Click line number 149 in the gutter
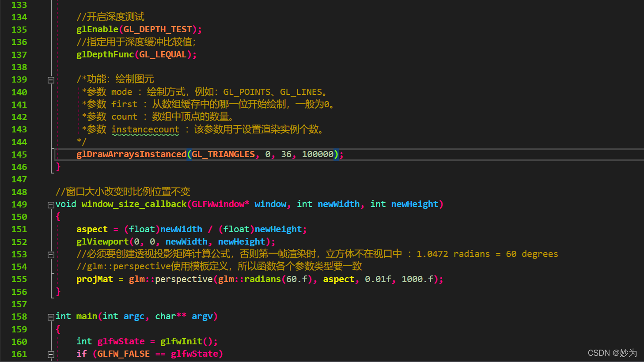Image resolution: width=644 pixels, height=362 pixels. (x=19, y=204)
